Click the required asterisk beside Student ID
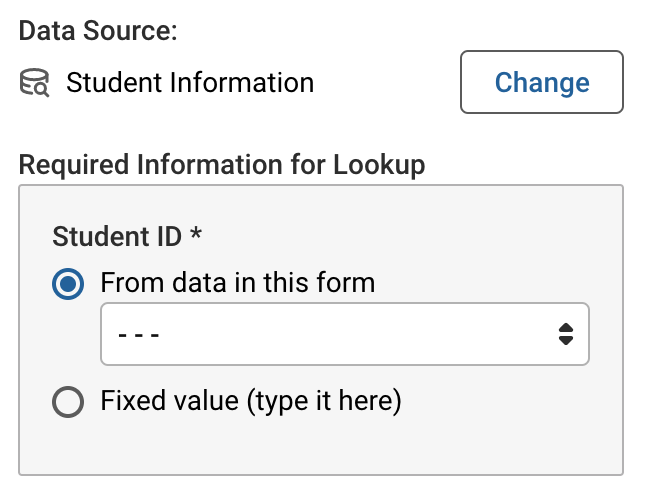 [x=196, y=237]
